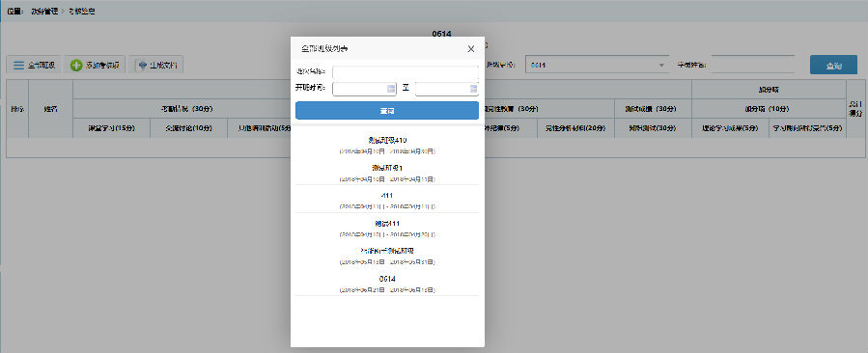Click the 党性分析材料(20分) column header
The width and height of the screenshot is (868, 353).
[x=575, y=128]
